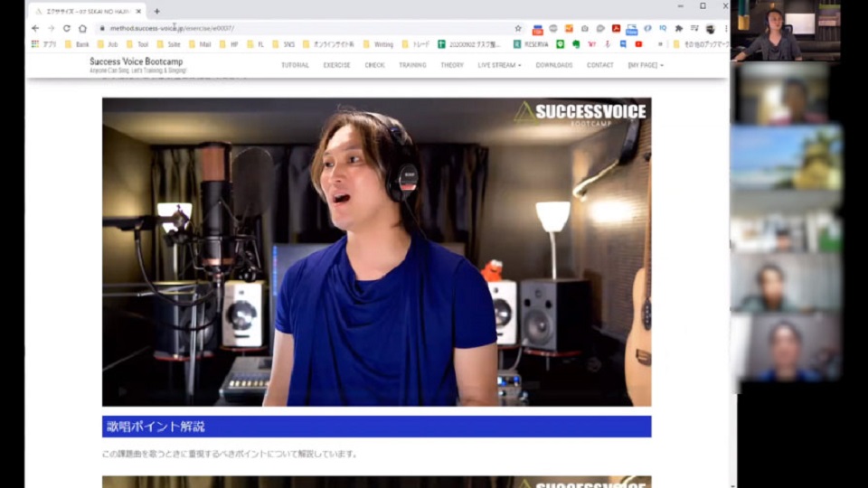Click the address bar URL field
Image resolution: width=868 pixels, height=488 pixels.
(310, 28)
